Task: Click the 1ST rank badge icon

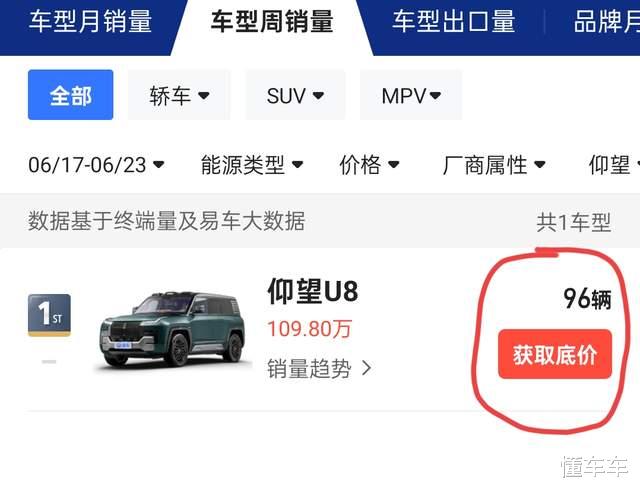Action: 49,315
